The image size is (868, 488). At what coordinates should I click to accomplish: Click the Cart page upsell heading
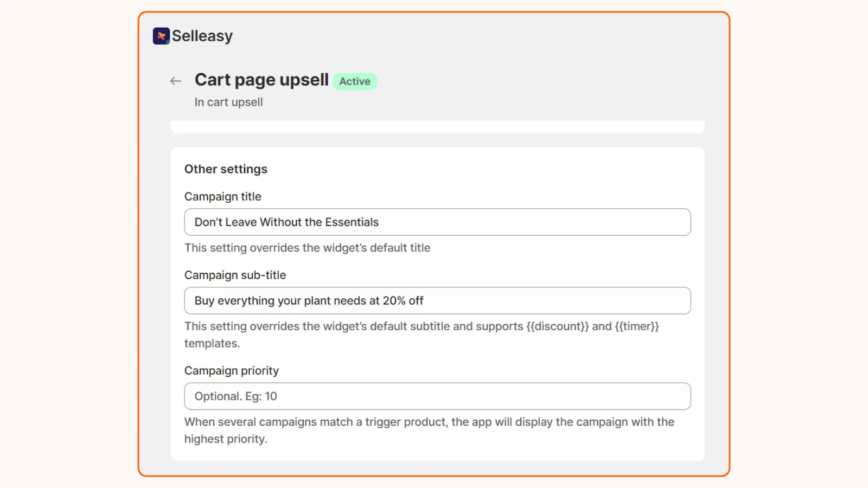tap(261, 80)
